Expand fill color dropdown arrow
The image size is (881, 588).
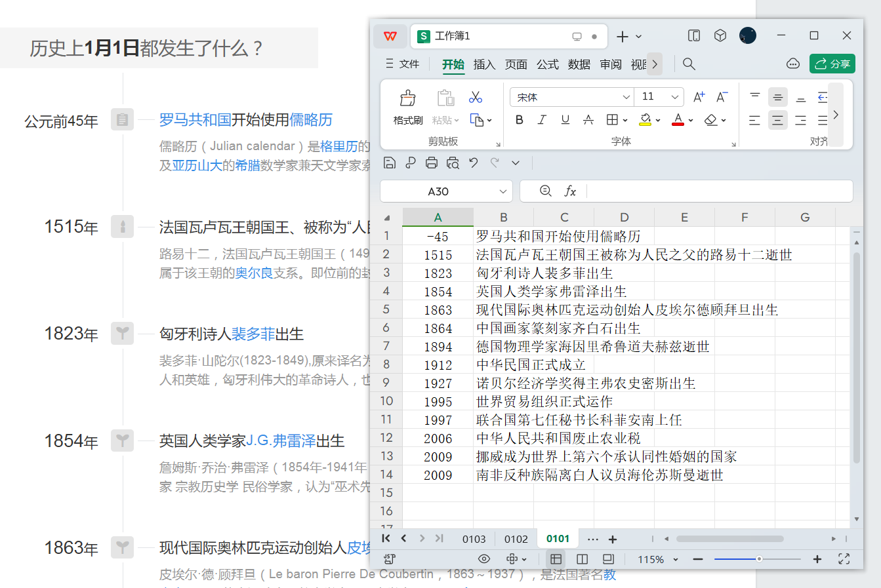(x=658, y=121)
